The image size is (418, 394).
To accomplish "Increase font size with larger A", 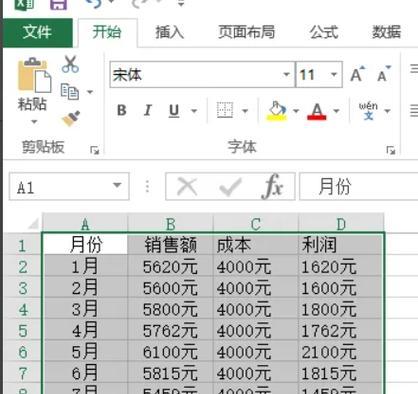I will [x=358, y=74].
